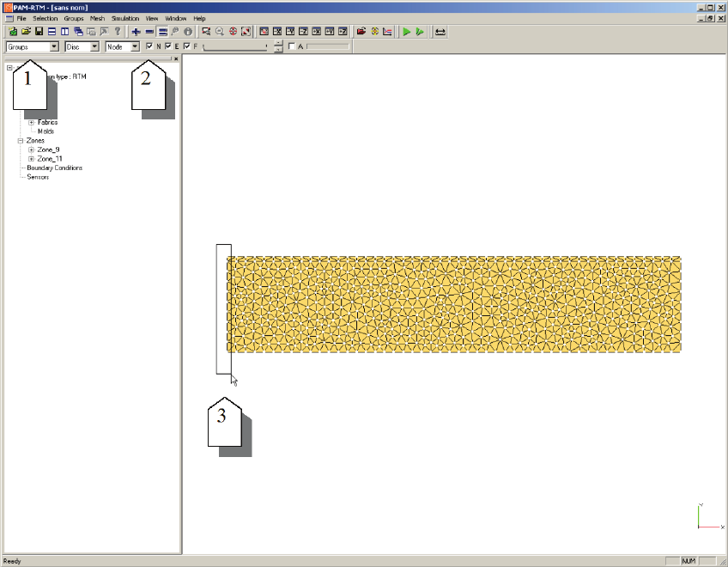The image size is (728, 567).
Task: Open the Groups menu
Action: pyautogui.click(x=74, y=19)
